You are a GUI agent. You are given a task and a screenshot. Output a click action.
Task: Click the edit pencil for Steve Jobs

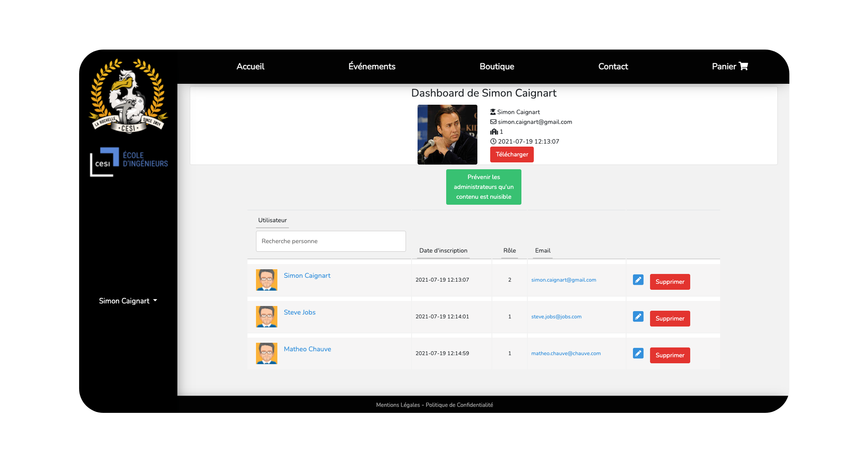point(638,316)
